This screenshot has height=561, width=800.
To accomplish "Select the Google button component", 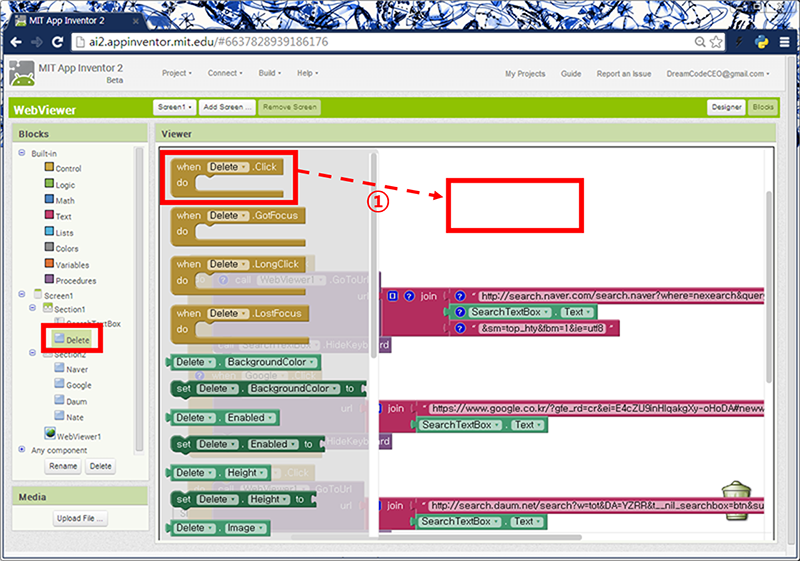I will [73, 385].
